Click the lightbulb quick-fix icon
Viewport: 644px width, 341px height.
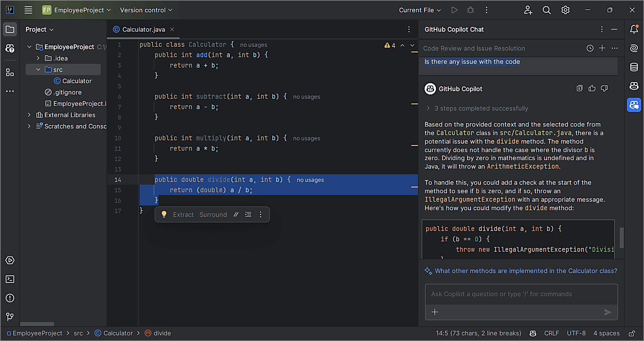pos(164,214)
